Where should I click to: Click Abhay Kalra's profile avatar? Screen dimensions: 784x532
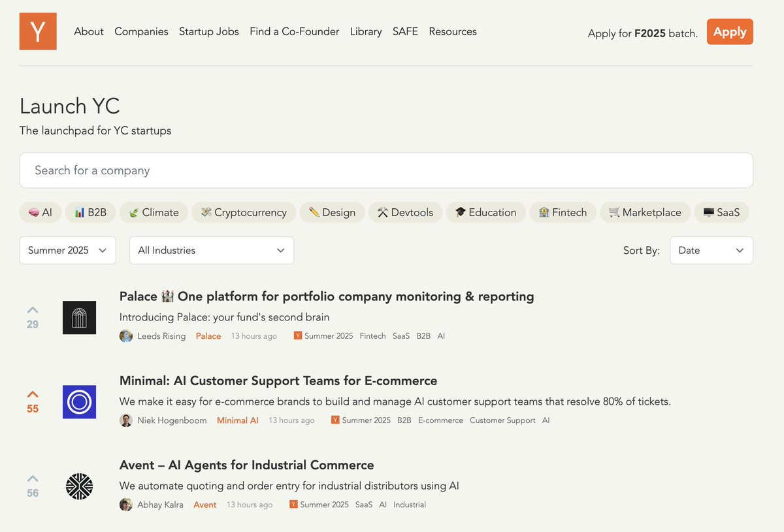click(126, 505)
